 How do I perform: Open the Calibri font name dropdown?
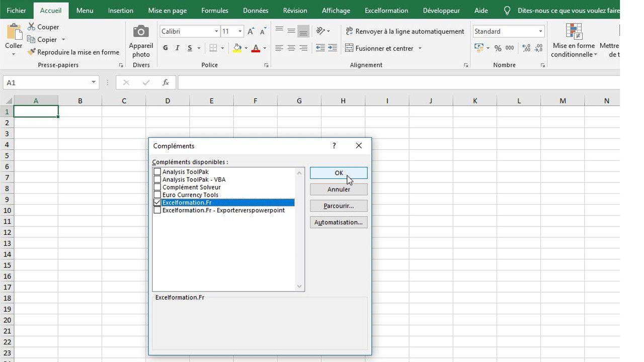click(216, 31)
